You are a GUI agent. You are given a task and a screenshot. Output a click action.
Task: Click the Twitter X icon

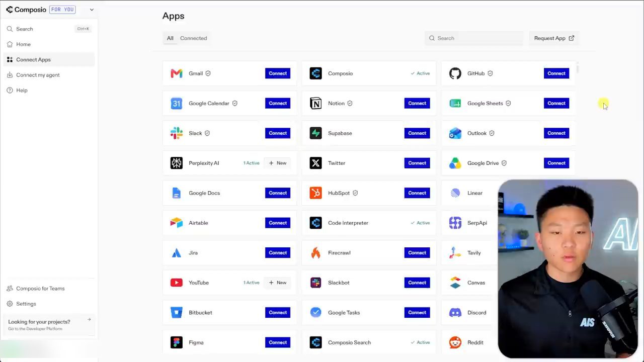[x=315, y=163]
